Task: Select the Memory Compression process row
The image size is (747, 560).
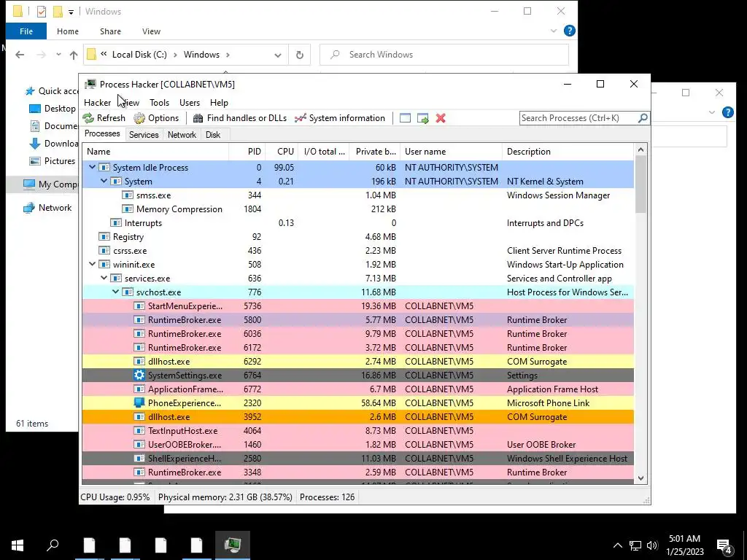Action: point(358,209)
